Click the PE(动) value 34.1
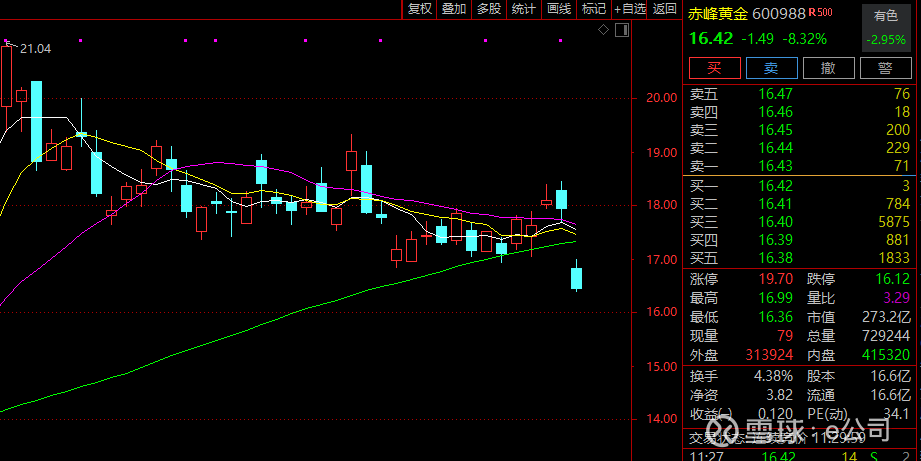Screen dimensions: 921x461 pyautogui.click(x=896, y=414)
